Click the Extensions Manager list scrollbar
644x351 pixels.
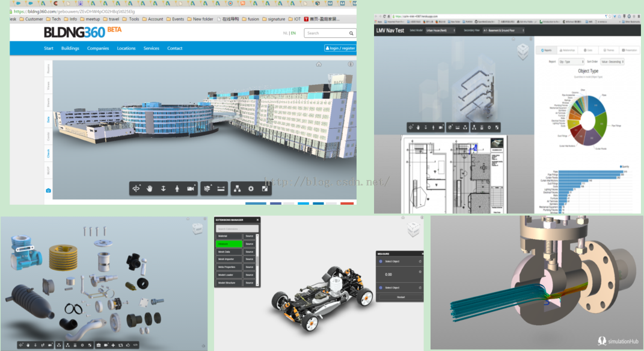[x=257, y=259]
